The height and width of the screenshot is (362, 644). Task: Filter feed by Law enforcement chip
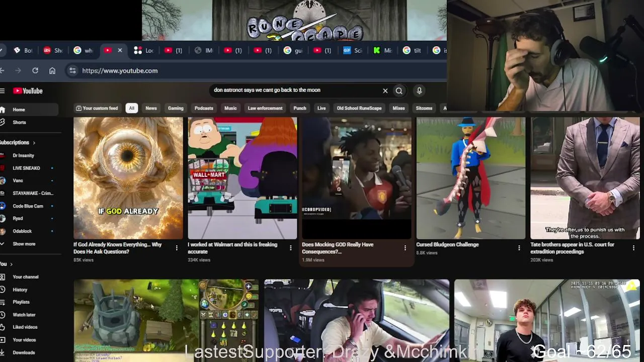point(265,108)
